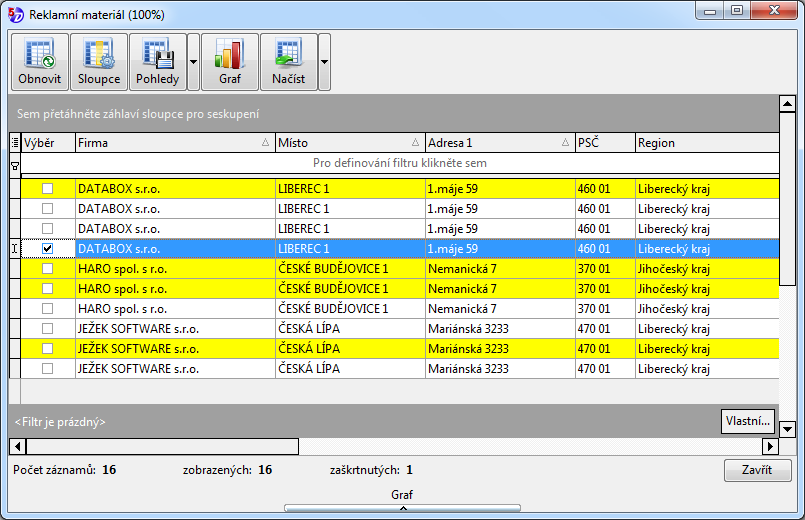The height and width of the screenshot is (520, 805).
Task: Click the column chooser icon beside Výběr header
Action: pos(15,143)
